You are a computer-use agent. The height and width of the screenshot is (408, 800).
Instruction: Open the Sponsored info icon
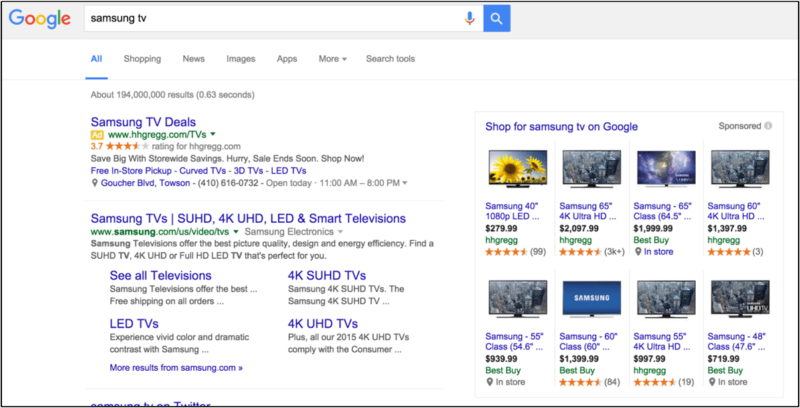tap(768, 125)
